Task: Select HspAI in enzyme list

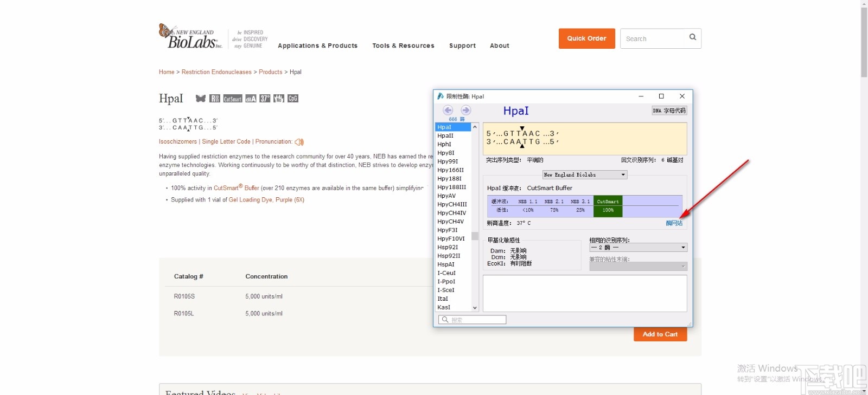Action: [453, 264]
